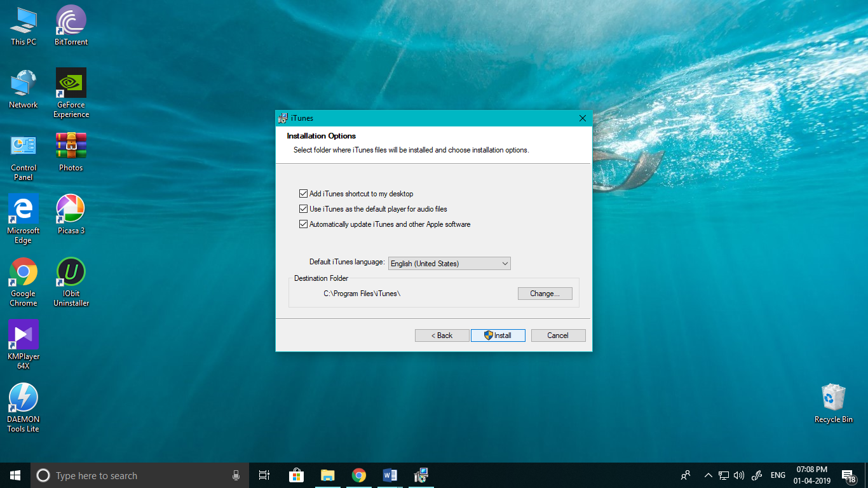Open Task View from taskbar
Viewport: 868px width, 488px height.
[264, 475]
